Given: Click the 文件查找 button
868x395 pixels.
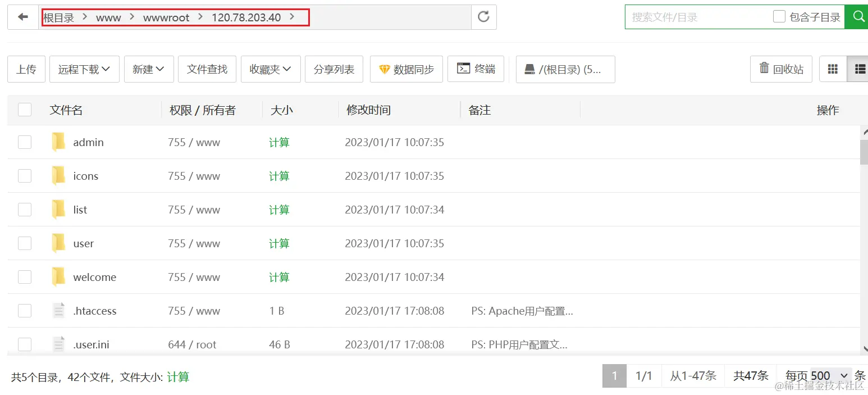Looking at the screenshot, I should (x=207, y=69).
